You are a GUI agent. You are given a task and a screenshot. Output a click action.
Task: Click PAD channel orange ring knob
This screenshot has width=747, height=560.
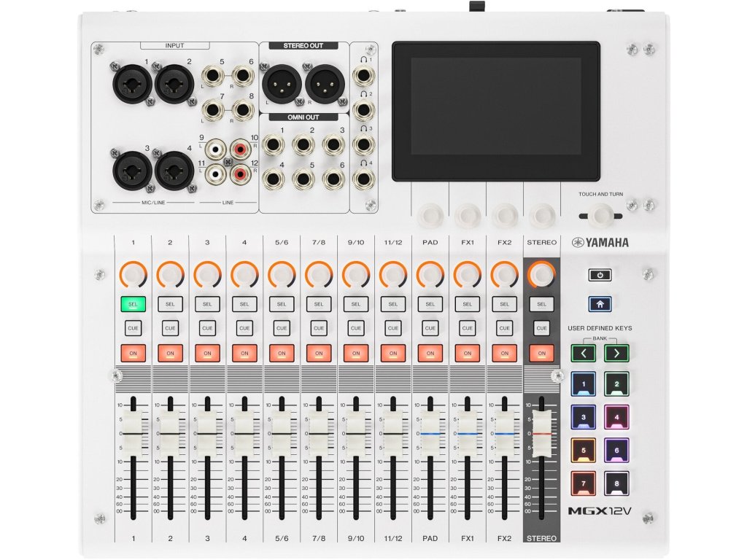[x=430, y=275]
